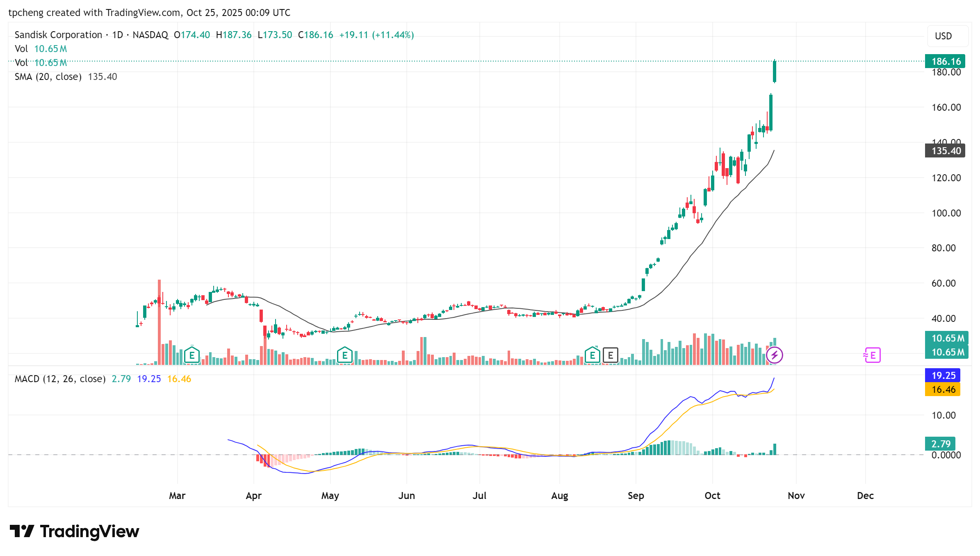The width and height of the screenshot is (980, 556).
Task: Click the orange 16.46 signal value label
Action: [x=943, y=390]
